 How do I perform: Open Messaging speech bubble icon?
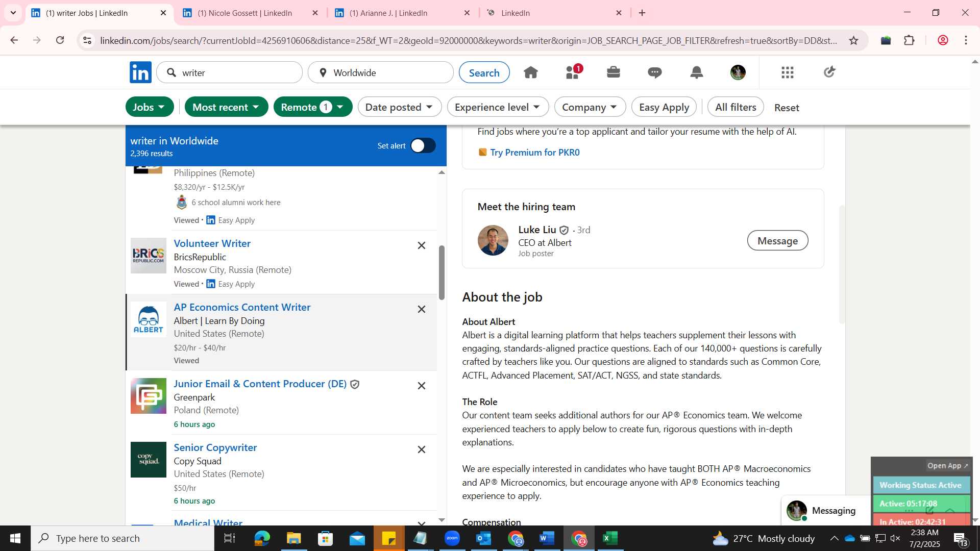655,72
